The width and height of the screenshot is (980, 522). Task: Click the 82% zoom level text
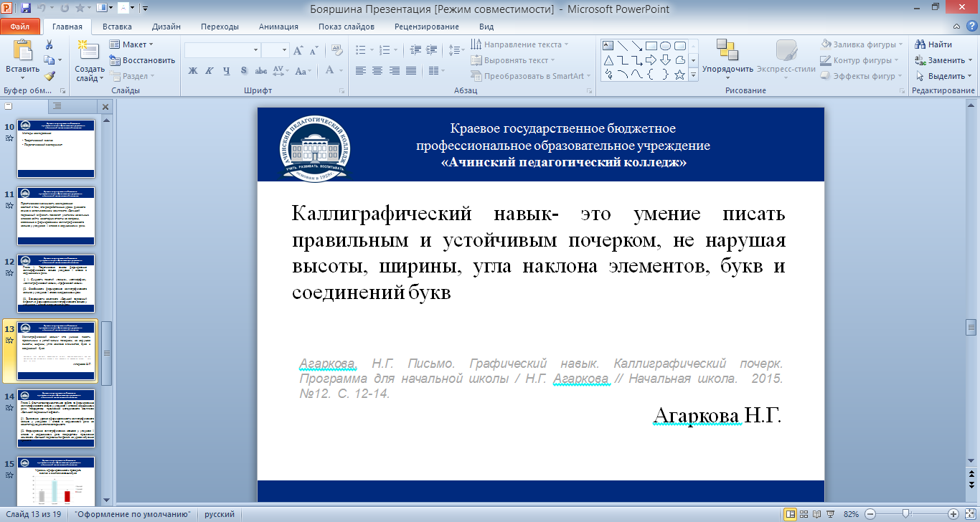[x=852, y=514]
